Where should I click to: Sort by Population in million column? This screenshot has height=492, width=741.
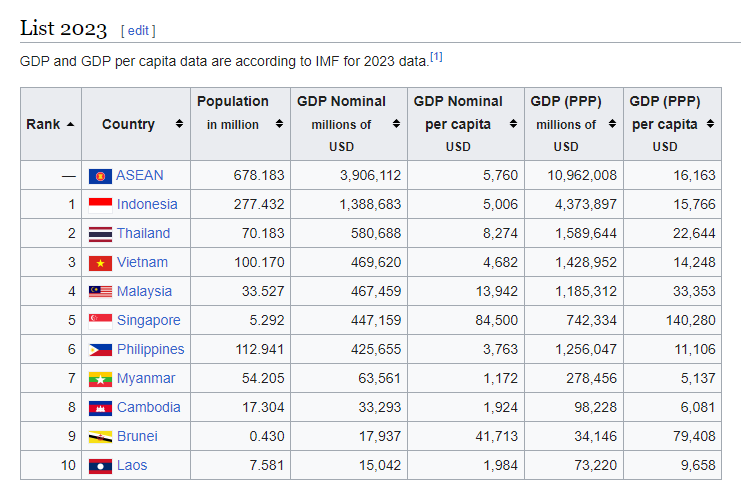point(279,124)
